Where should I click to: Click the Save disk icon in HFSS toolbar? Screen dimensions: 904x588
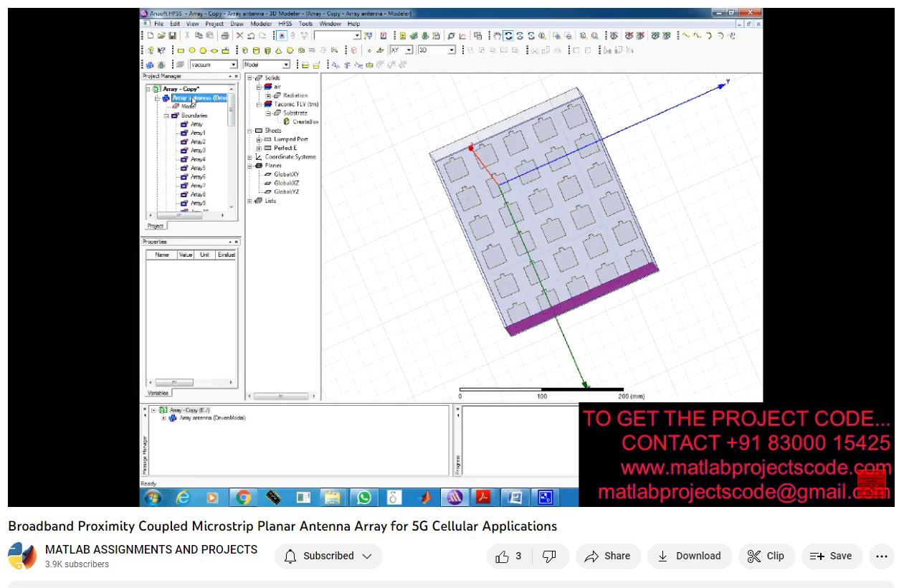[x=172, y=36]
